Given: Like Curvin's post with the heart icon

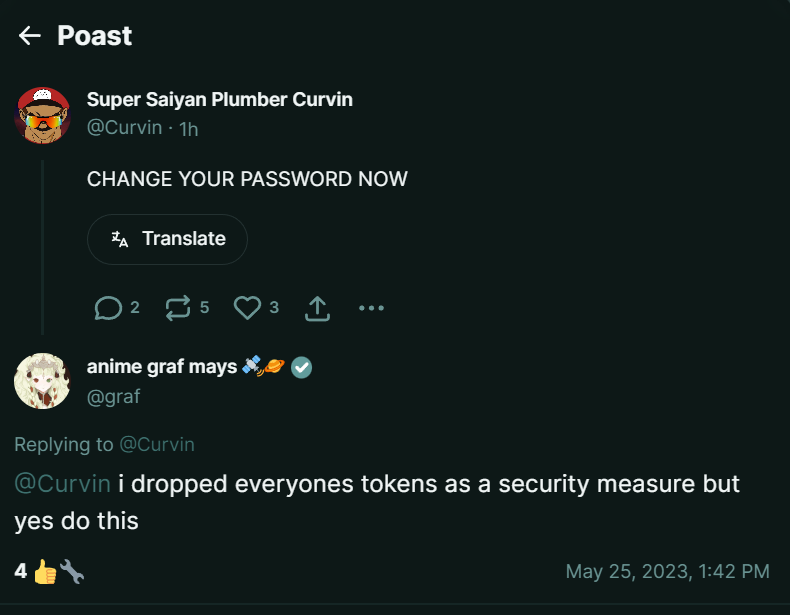Looking at the screenshot, I should tap(247, 308).
